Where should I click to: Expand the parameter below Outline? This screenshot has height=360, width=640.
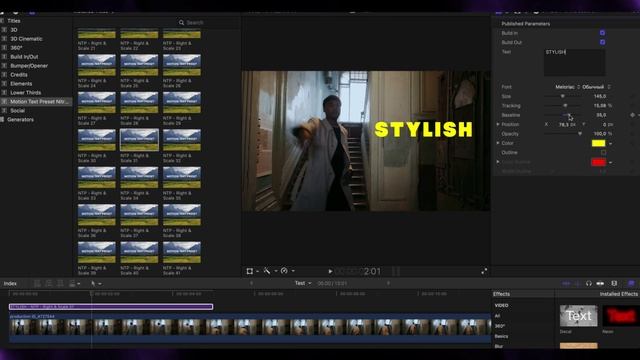pos(498,162)
